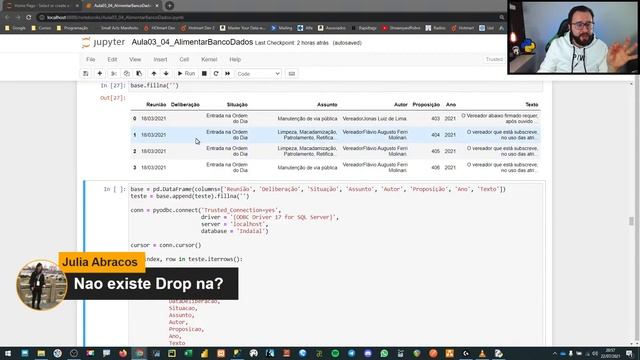Click the taskbar clock and date
The height and width of the screenshot is (360, 640).
[611, 353]
